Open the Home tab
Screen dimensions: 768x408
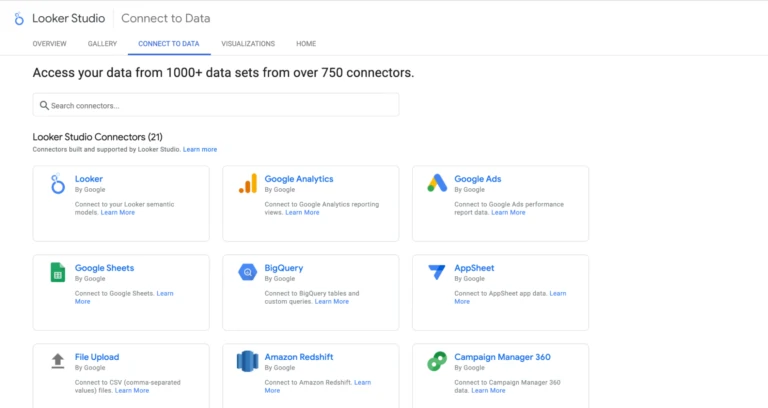(x=306, y=44)
